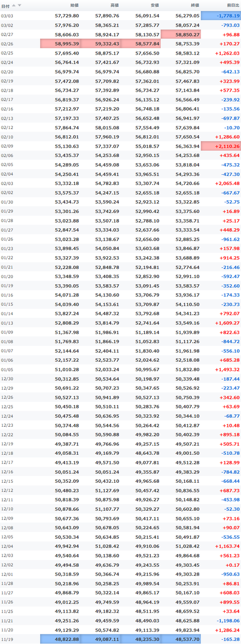
Task: Click the 安値 column header
Action: (x=154, y=5)
